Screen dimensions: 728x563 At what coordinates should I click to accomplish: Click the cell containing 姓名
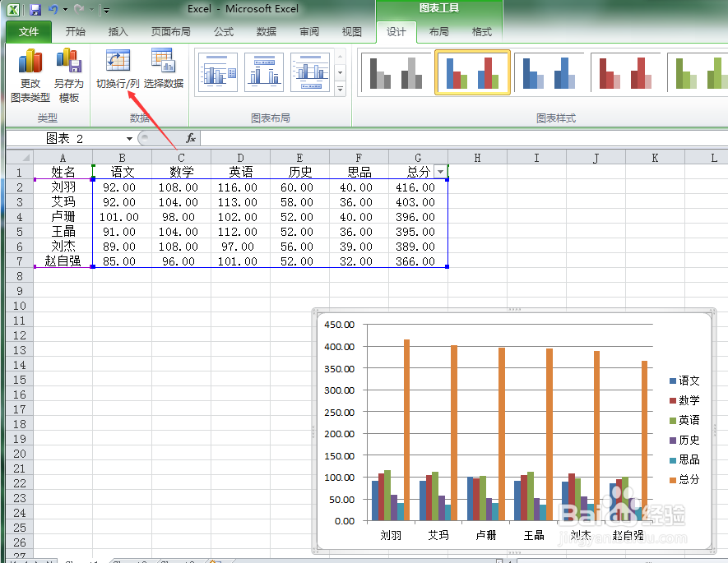(63, 172)
